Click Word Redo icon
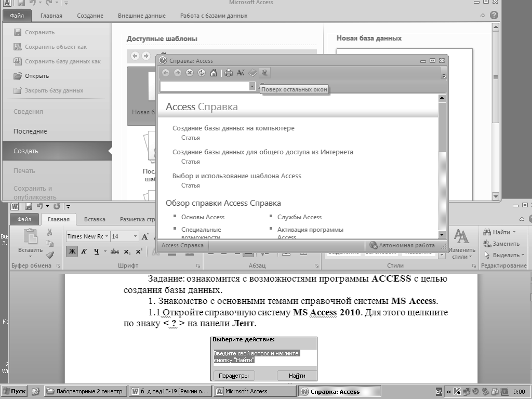This screenshot has height=399, width=532. (57, 206)
